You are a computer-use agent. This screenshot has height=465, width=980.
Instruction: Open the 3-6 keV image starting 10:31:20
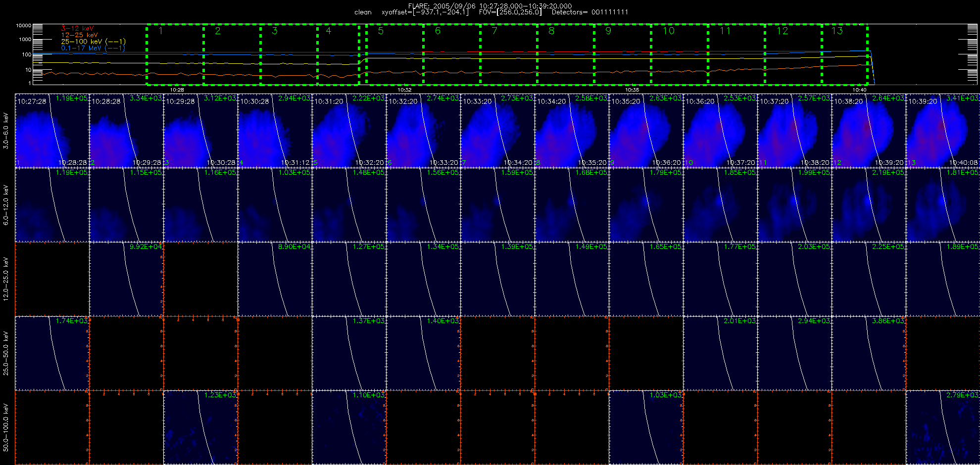click(x=349, y=131)
